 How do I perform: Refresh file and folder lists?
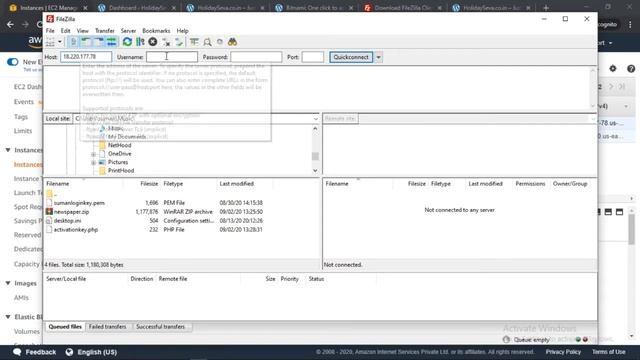point(127,42)
